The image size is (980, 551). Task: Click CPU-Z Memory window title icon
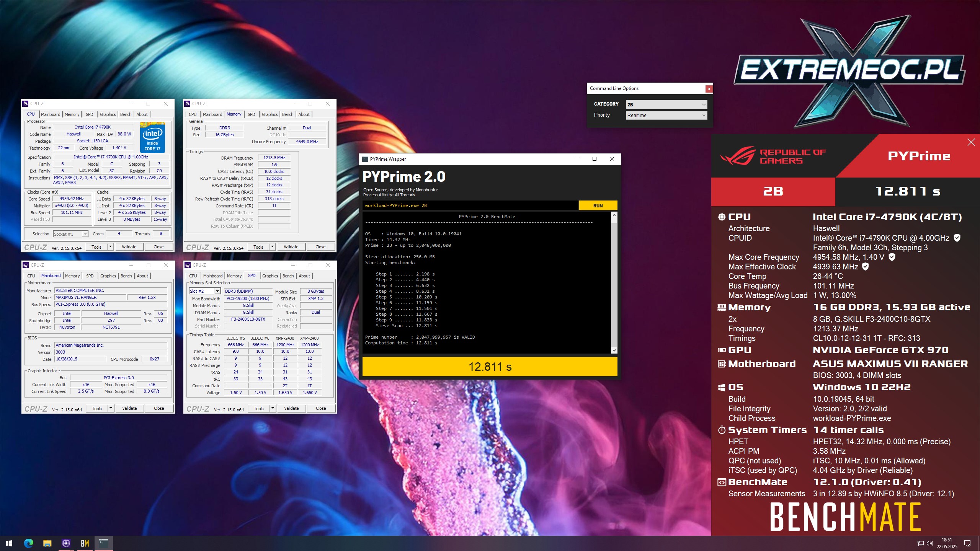pyautogui.click(x=187, y=104)
